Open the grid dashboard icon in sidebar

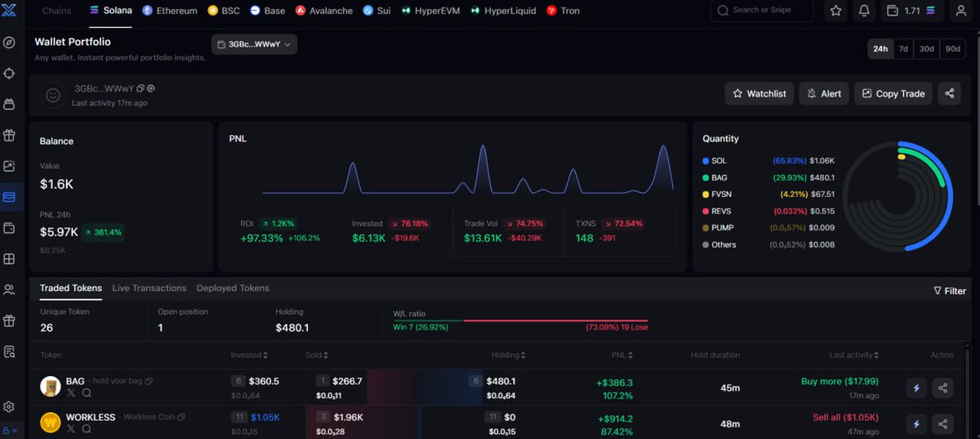9,259
